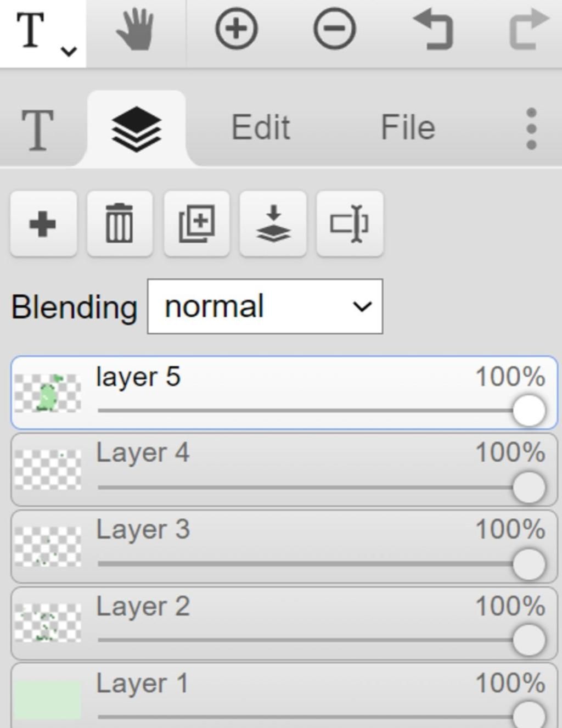Viewport: 562px width, 728px height.
Task: Click the redo arrow icon
Action: coord(529,30)
